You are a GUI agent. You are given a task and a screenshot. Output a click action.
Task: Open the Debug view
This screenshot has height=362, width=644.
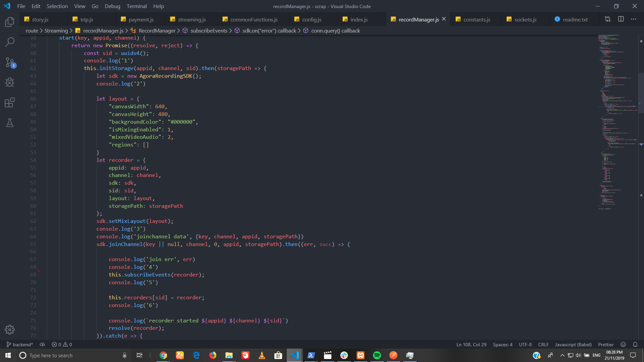tap(10, 82)
